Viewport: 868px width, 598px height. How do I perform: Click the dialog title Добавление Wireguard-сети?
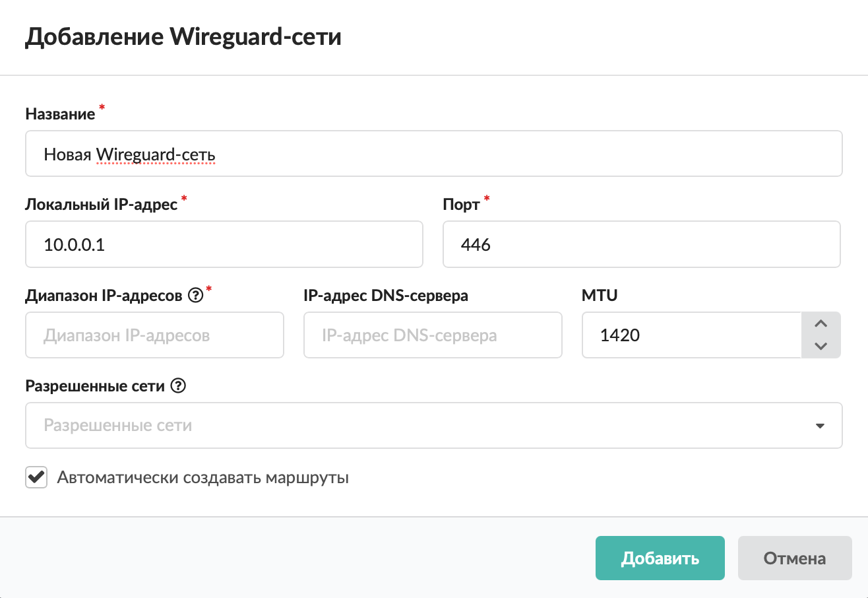click(x=183, y=37)
